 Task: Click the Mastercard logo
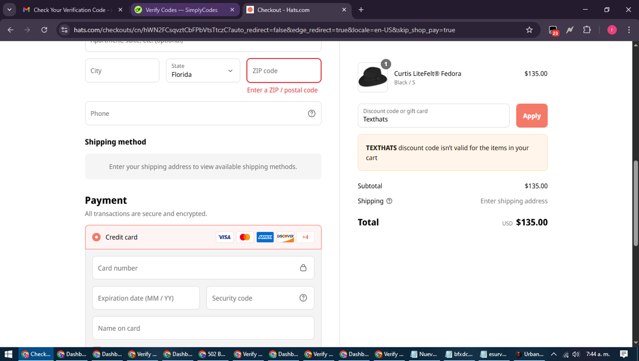245,237
